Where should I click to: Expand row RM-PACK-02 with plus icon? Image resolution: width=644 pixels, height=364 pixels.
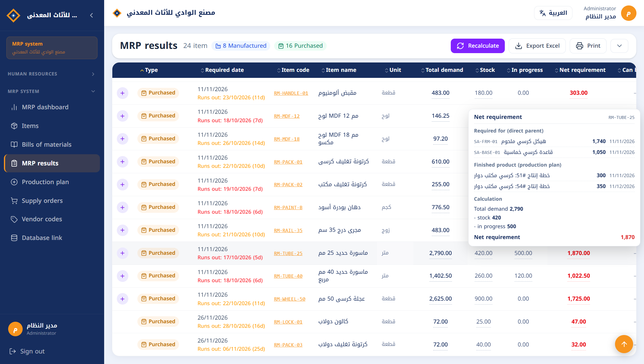(123, 184)
